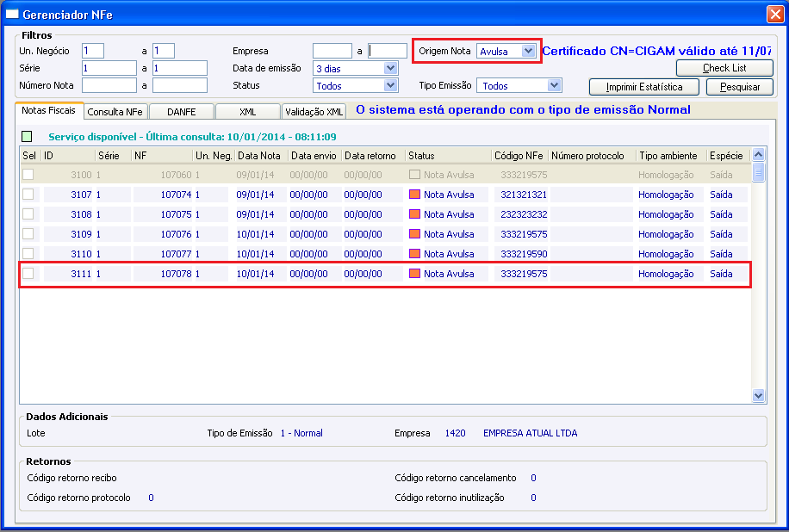The height and width of the screenshot is (532, 789).
Task: Click the orange status icon in row 3107
Action: (414, 194)
